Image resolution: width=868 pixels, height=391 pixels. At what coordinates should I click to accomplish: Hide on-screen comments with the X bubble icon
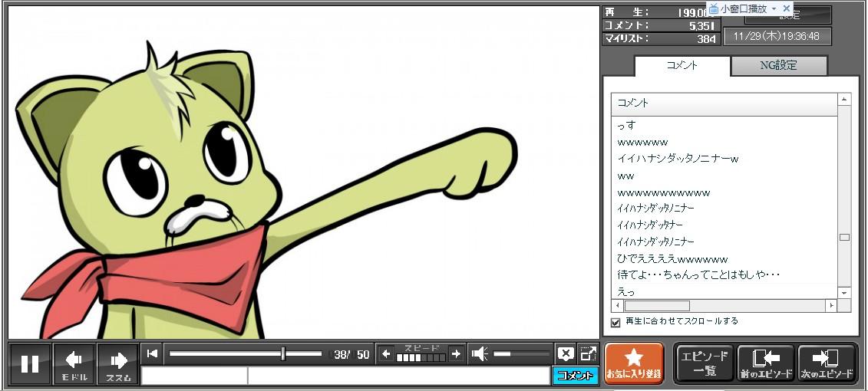pos(566,353)
